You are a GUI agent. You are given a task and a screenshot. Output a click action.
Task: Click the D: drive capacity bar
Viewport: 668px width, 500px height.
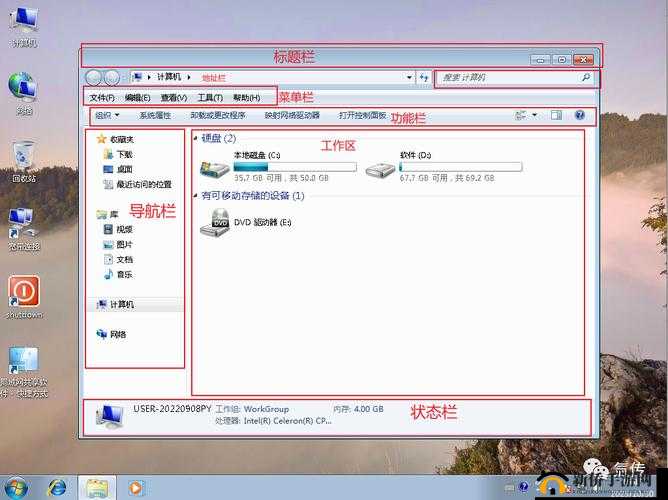pos(461,167)
